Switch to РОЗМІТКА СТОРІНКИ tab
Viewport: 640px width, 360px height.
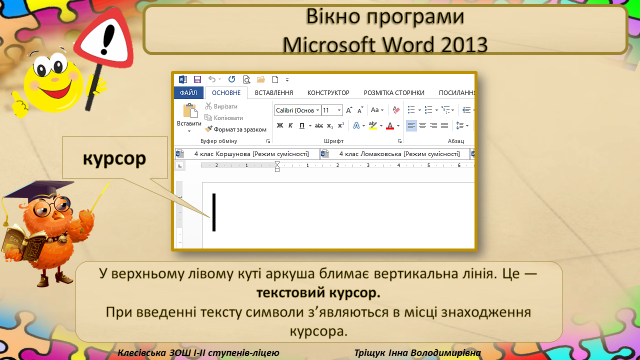pyautogui.click(x=394, y=93)
